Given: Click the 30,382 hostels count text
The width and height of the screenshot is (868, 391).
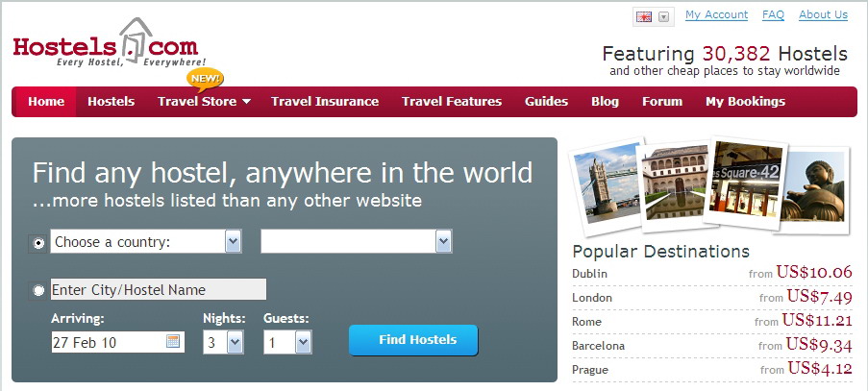Looking at the screenshot, I should tap(736, 54).
